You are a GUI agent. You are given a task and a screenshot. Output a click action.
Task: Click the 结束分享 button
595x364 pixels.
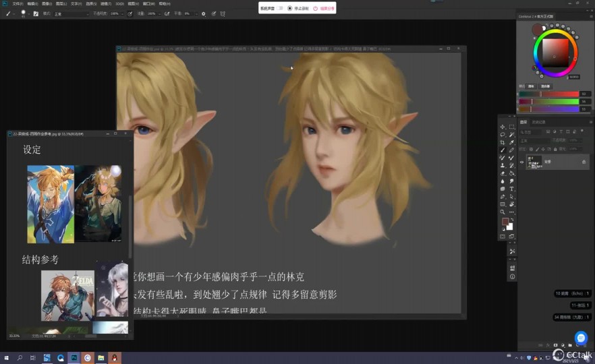pos(324,8)
